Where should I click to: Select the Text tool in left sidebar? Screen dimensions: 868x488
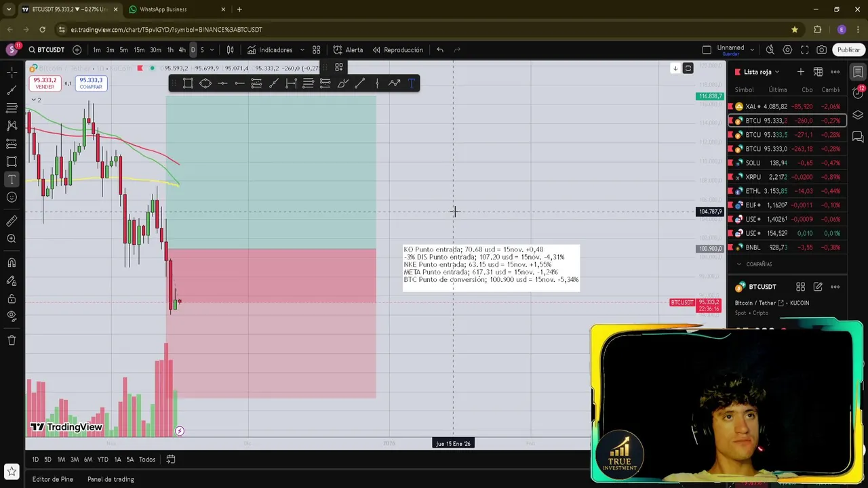12,180
